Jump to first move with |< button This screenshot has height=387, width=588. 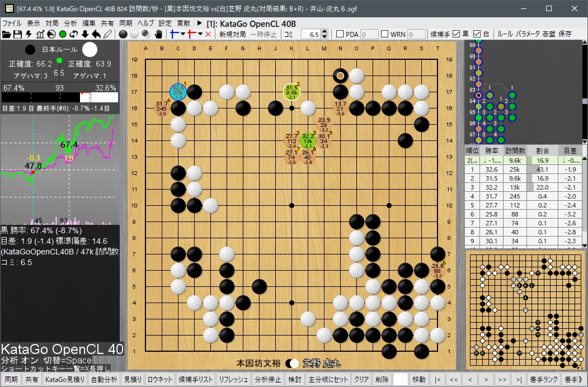438,380
